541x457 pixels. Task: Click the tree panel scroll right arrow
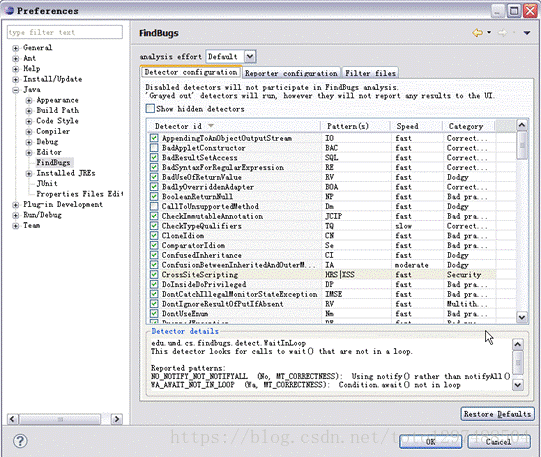point(117,419)
